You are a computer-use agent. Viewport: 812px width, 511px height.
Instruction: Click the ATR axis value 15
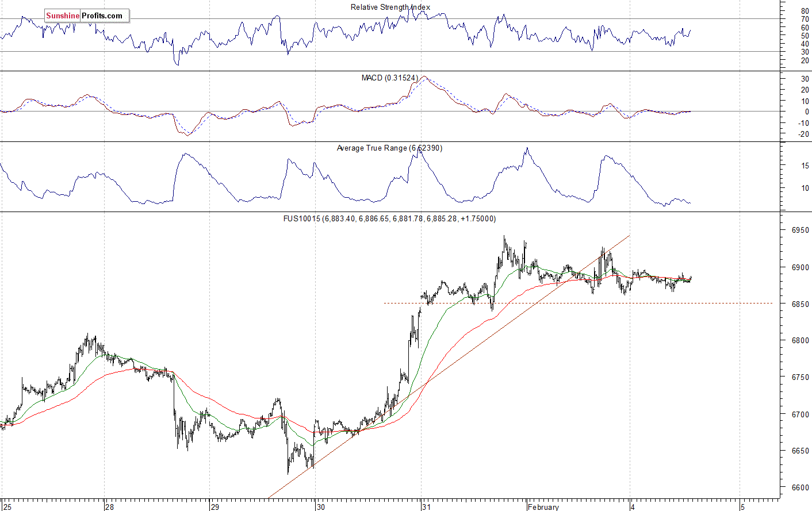[x=805, y=166]
